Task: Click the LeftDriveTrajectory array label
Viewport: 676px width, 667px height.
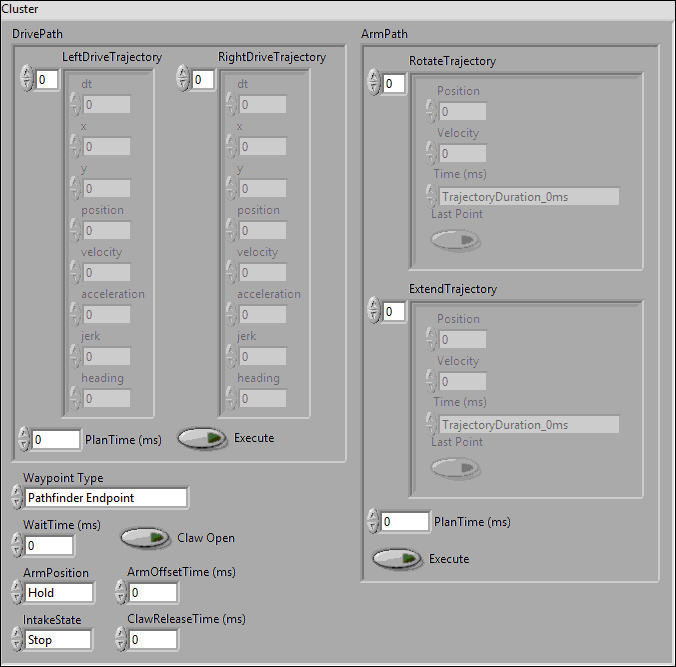Action: 112,57
